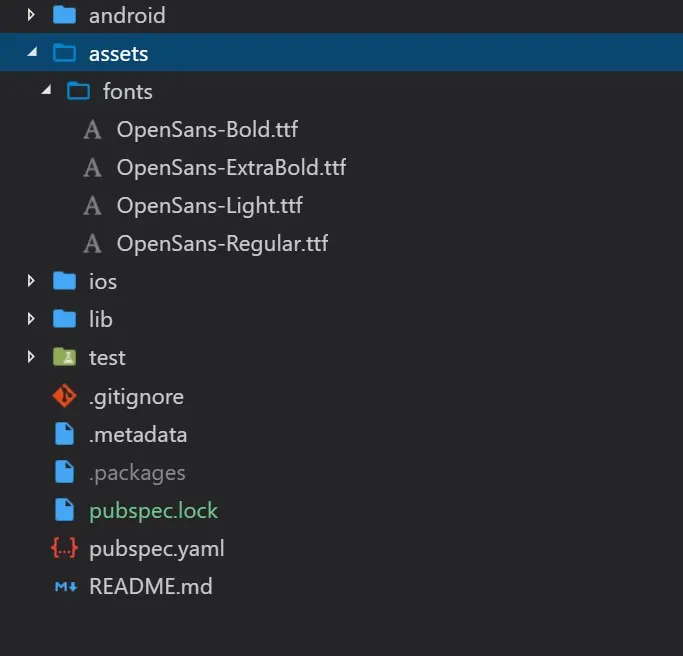Click the font icon beside OpenSans-Light.ttf
This screenshot has height=656, width=683.
pos(93,206)
